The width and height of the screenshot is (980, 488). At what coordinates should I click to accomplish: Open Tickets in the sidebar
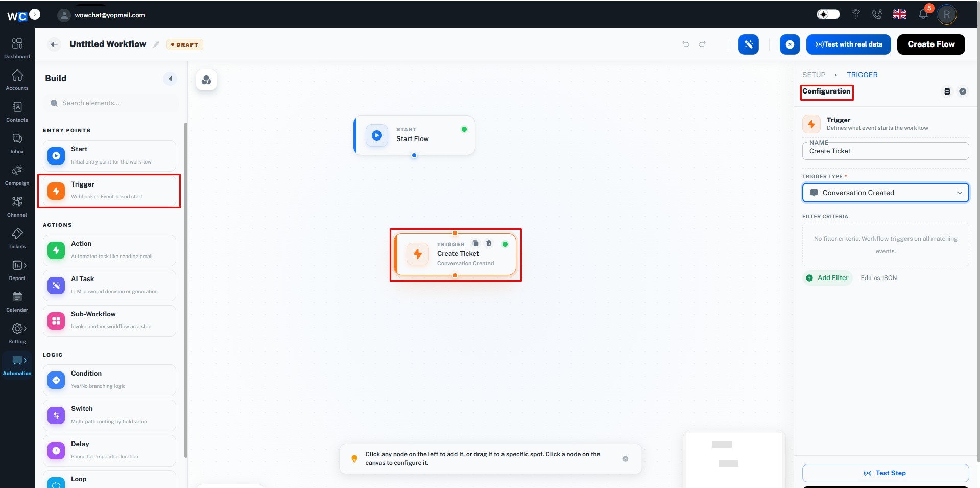coord(17,238)
